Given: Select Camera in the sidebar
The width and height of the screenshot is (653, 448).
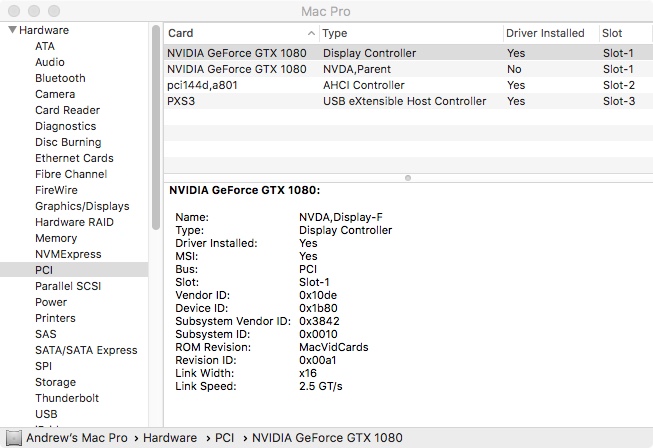Looking at the screenshot, I should (55, 94).
